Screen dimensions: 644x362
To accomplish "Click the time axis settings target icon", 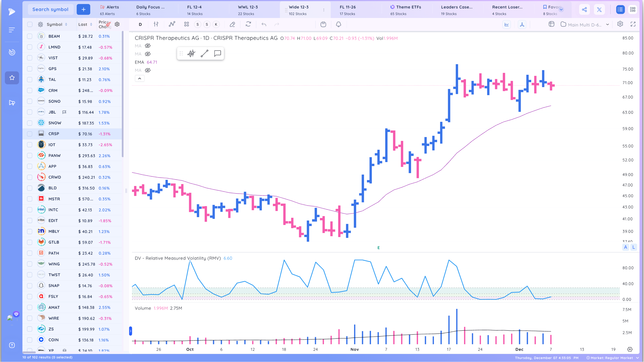I will (630, 349).
